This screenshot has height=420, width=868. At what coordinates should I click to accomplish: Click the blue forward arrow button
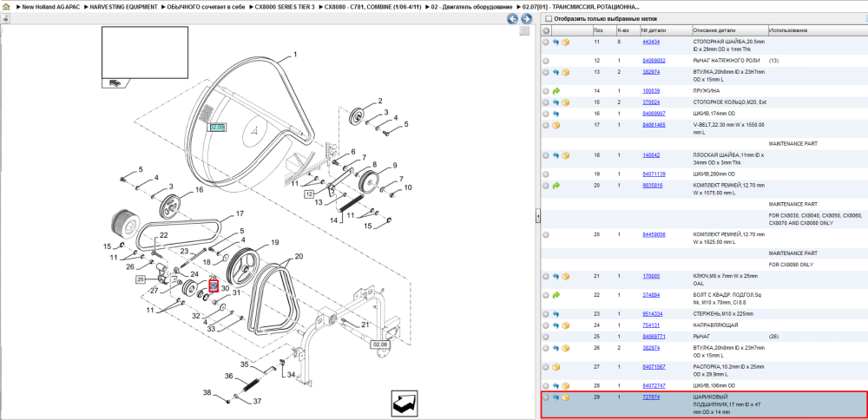point(526,19)
